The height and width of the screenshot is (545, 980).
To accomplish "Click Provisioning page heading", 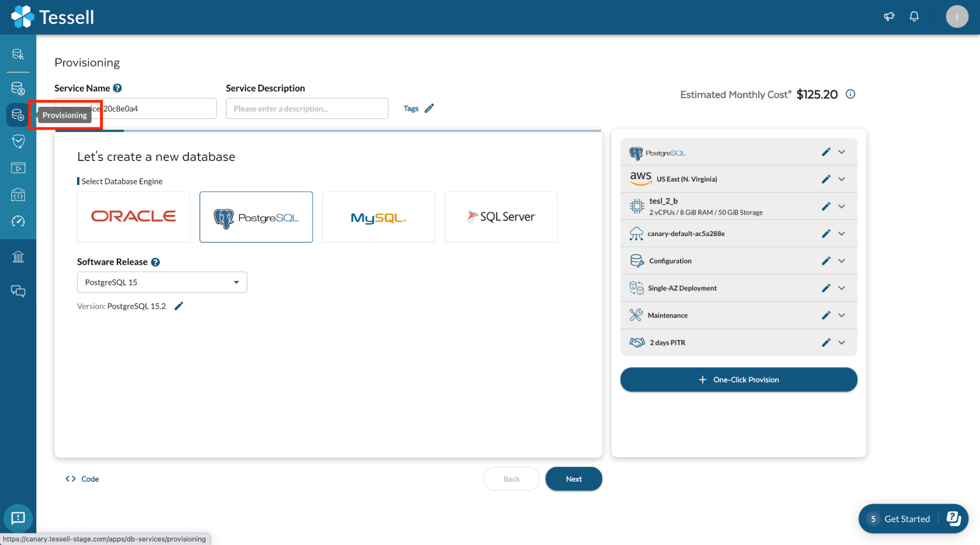I will point(87,63).
